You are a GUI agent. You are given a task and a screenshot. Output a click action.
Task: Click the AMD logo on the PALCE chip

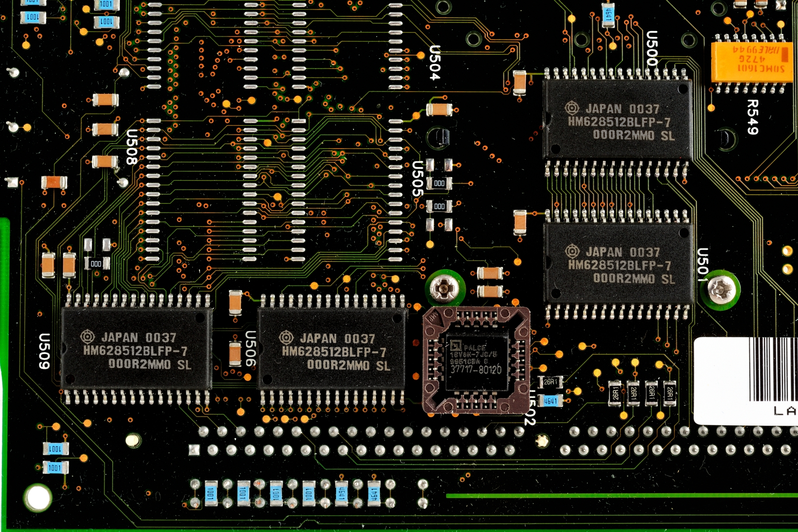click(x=456, y=346)
